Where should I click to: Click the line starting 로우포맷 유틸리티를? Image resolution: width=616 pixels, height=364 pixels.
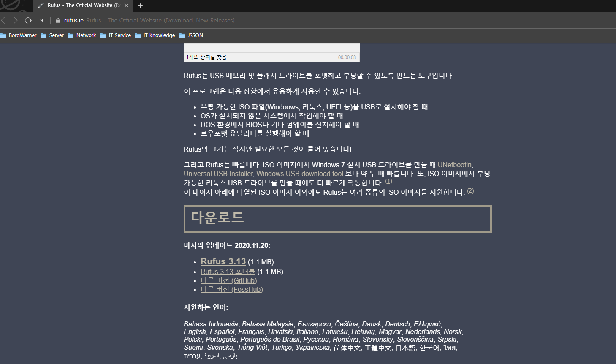[255, 133]
